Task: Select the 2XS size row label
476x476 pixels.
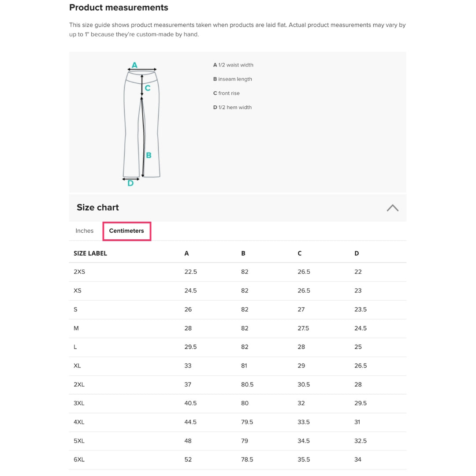Action: click(79, 272)
